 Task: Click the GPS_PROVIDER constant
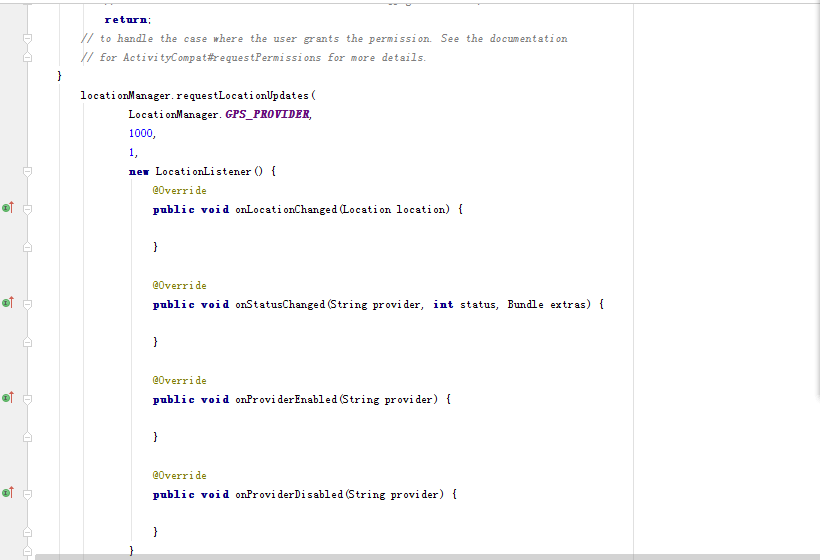[267, 115]
